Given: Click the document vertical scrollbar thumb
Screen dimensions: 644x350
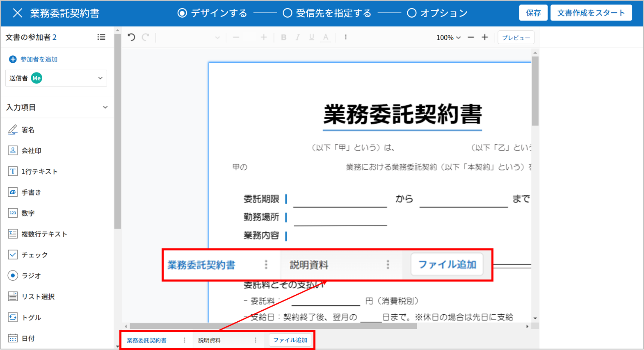Looking at the screenshot, I should pos(535,91).
